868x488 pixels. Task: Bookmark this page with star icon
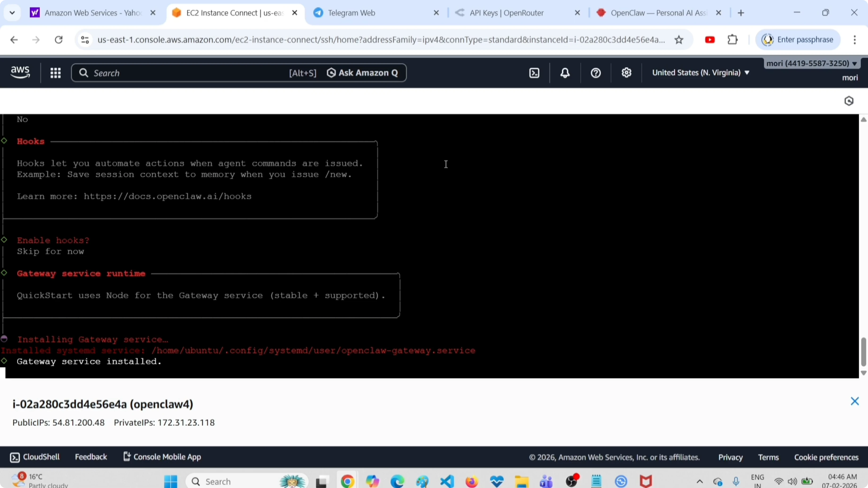coord(679,40)
